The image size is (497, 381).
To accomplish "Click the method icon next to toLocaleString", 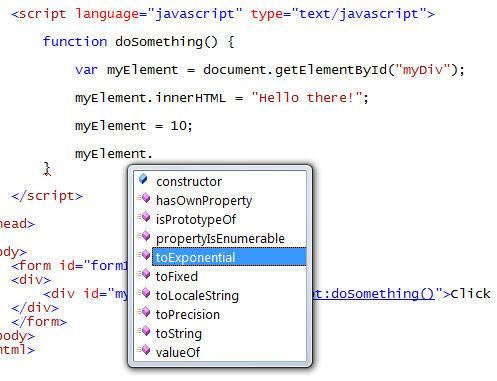I will point(144,293).
